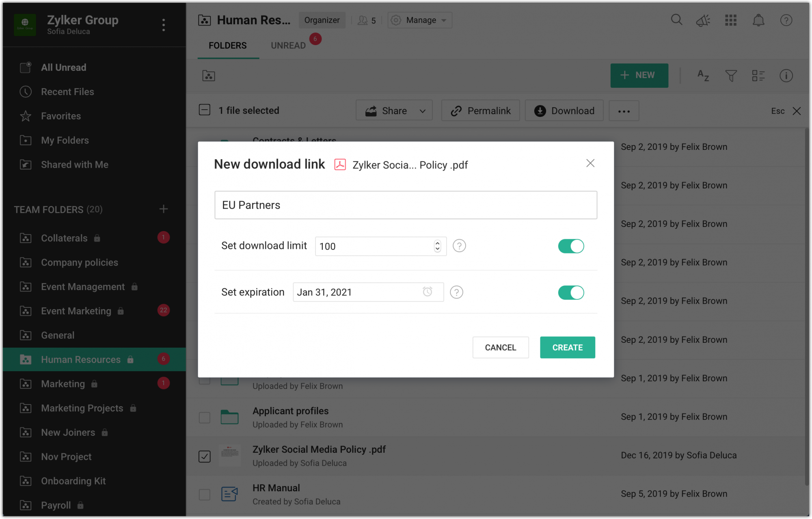Select the FOLDERS tab
Screen dimensions: 812x519
point(228,45)
